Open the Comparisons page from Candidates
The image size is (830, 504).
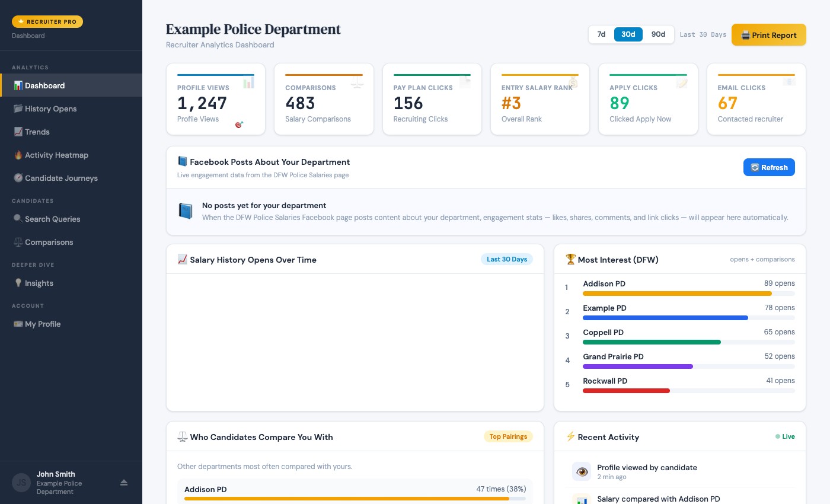coord(49,242)
